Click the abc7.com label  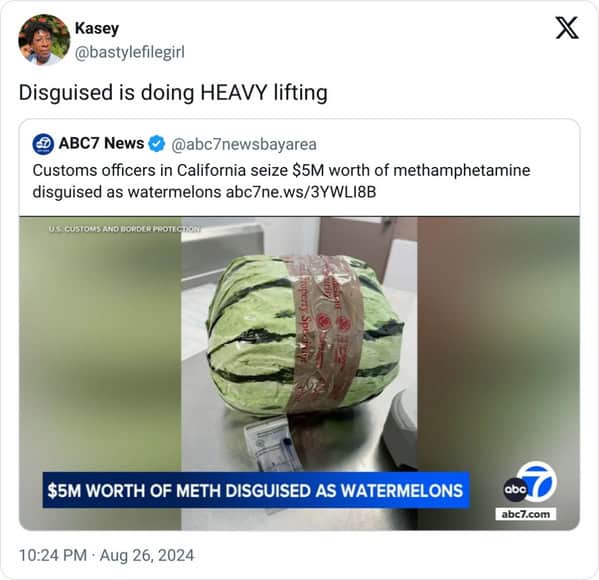(526, 514)
